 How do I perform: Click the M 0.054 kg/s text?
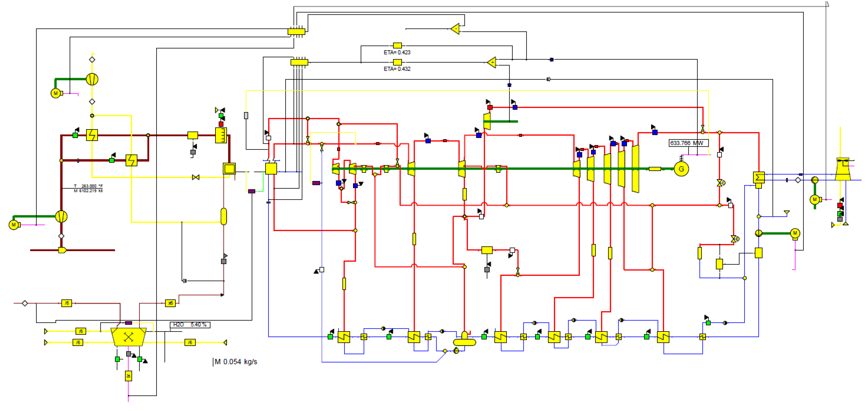(x=236, y=362)
